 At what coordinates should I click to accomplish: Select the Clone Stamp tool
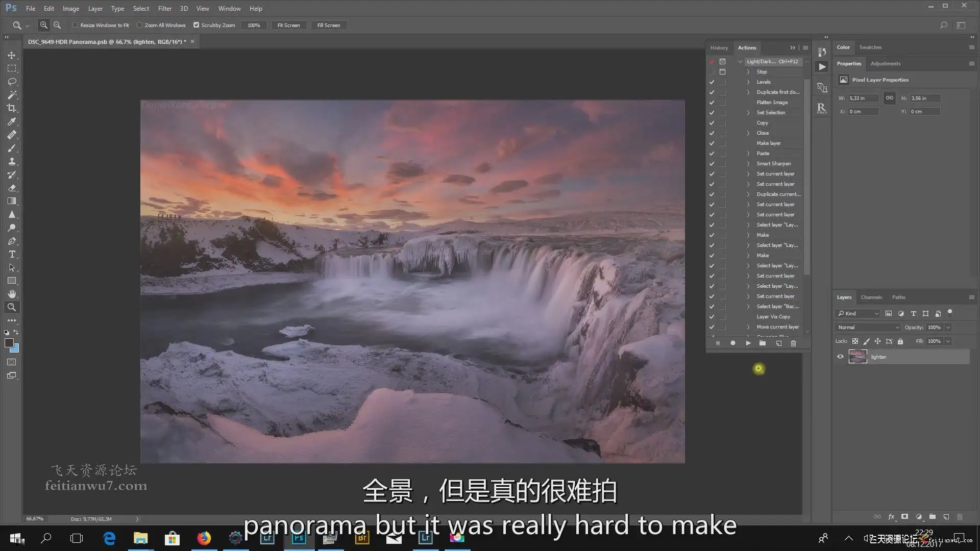pyautogui.click(x=12, y=161)
